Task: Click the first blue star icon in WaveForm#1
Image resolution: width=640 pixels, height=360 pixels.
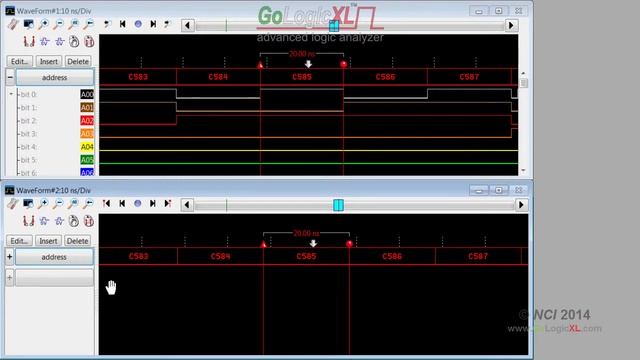Action: [44, 41]
